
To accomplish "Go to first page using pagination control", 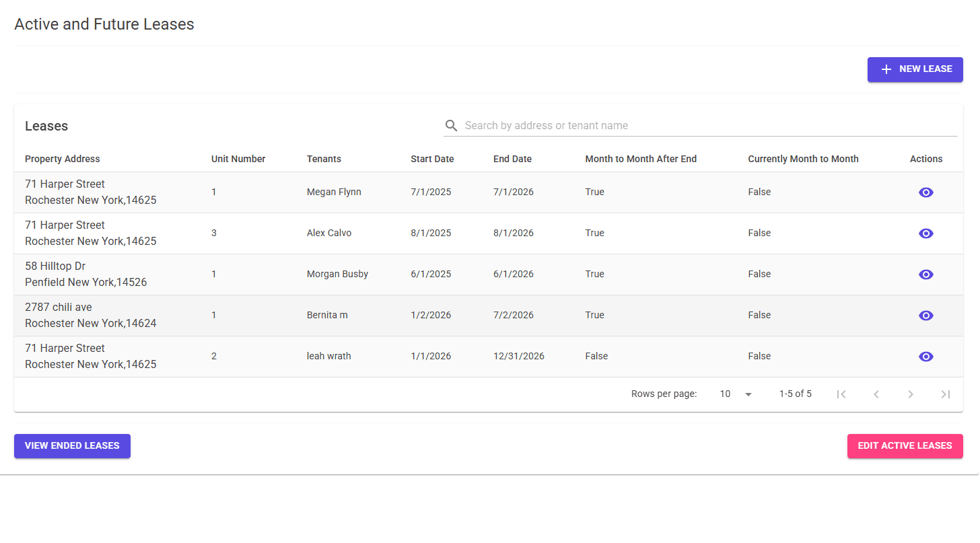I will 841,394.
